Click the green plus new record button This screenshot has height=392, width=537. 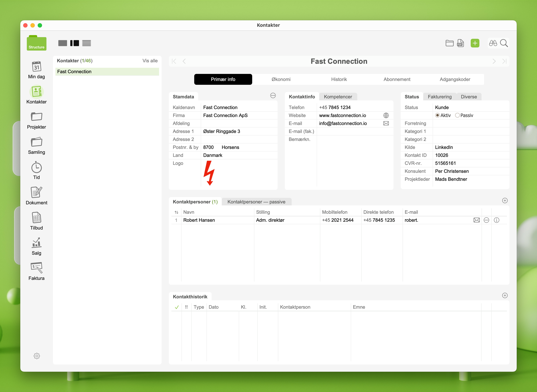(x=475, y=43)
